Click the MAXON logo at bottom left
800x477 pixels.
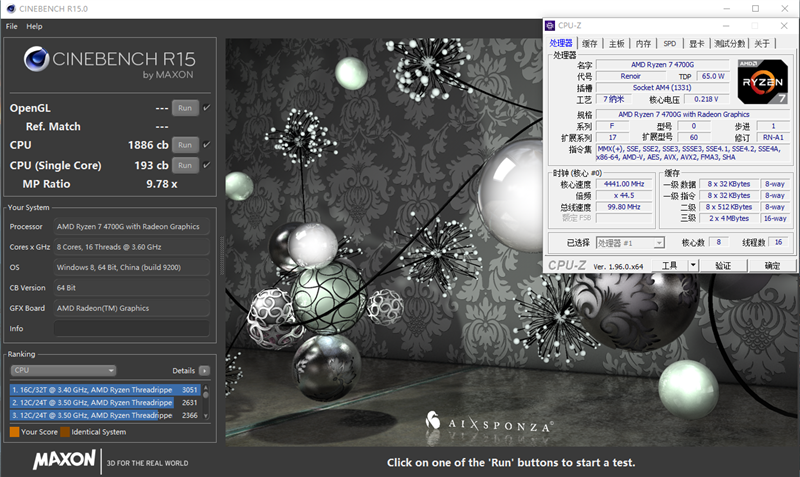[x=65, y=460]
